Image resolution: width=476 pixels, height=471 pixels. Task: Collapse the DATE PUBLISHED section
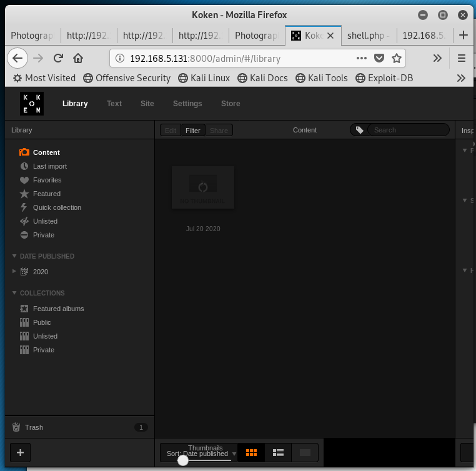14,256
